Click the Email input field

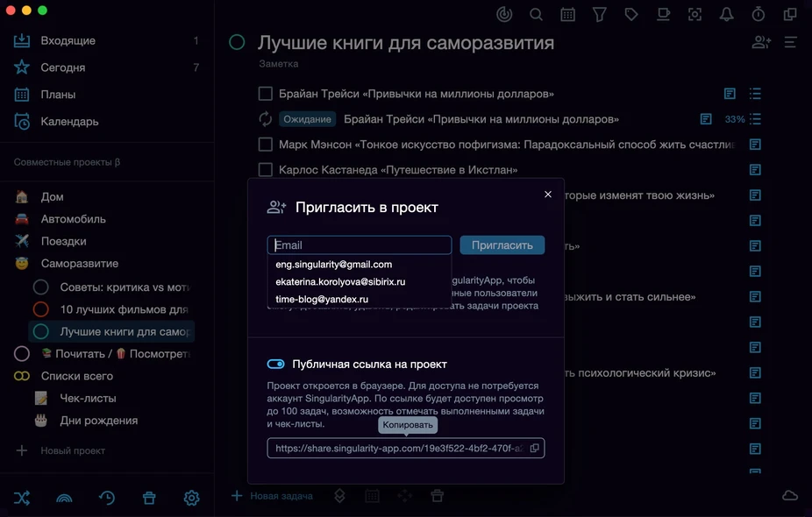[x=360, y=245]
